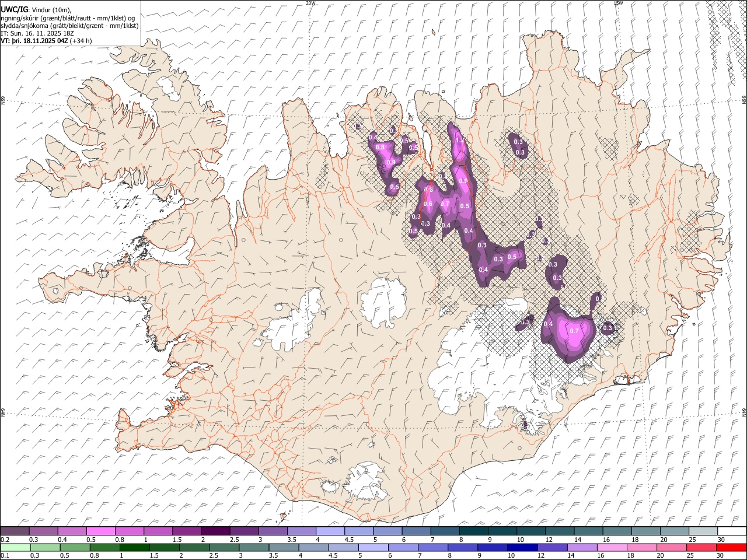Select the white 30 snow legend swatch
Screen dimensions: 747x560
coord(731,531)
